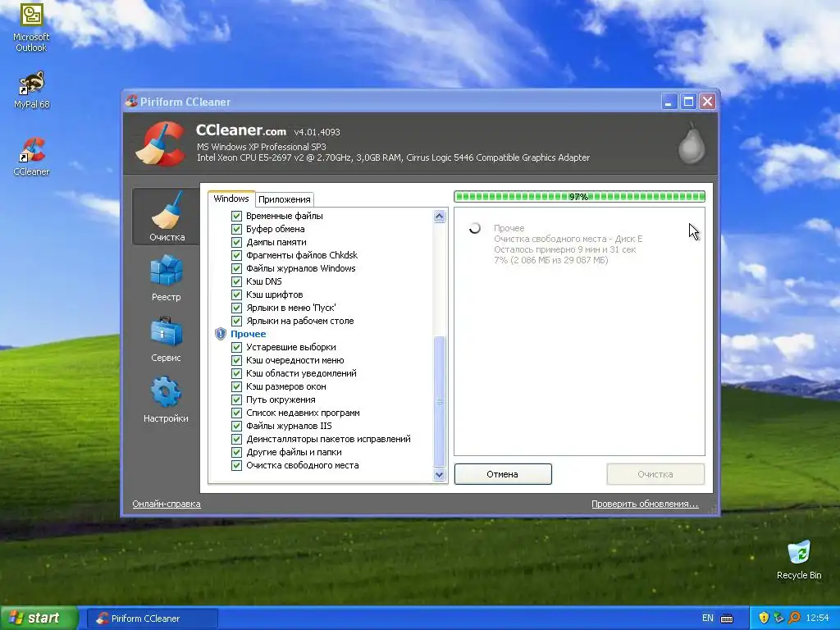Toggle Кэш области уведомлений checkbox

(x=236, y=373)
